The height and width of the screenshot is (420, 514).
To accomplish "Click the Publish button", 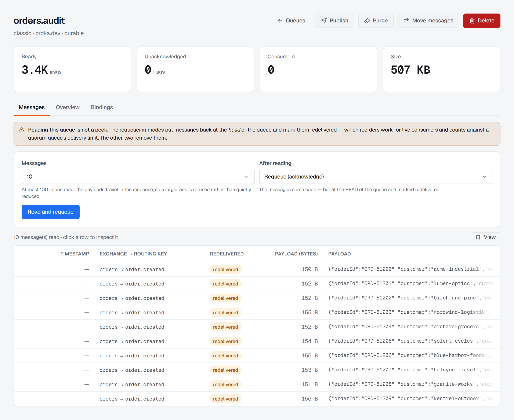I will (334, 21).
